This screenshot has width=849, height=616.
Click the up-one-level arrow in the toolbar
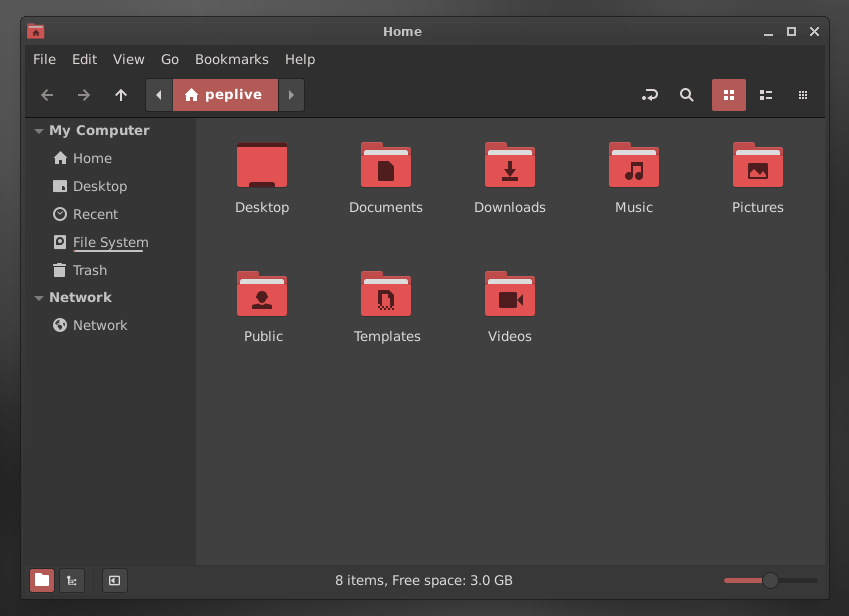click(x=121, y=95)
